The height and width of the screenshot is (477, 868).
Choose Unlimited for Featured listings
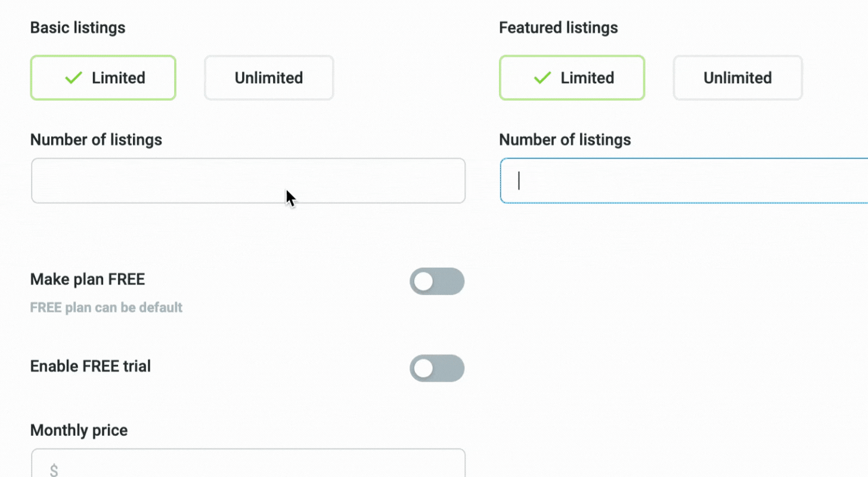pos(737,78)
